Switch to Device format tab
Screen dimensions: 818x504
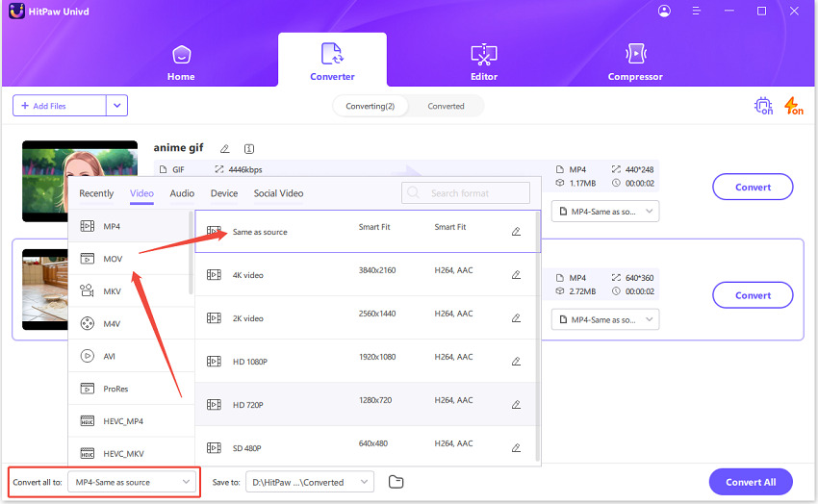coord(224,193)
